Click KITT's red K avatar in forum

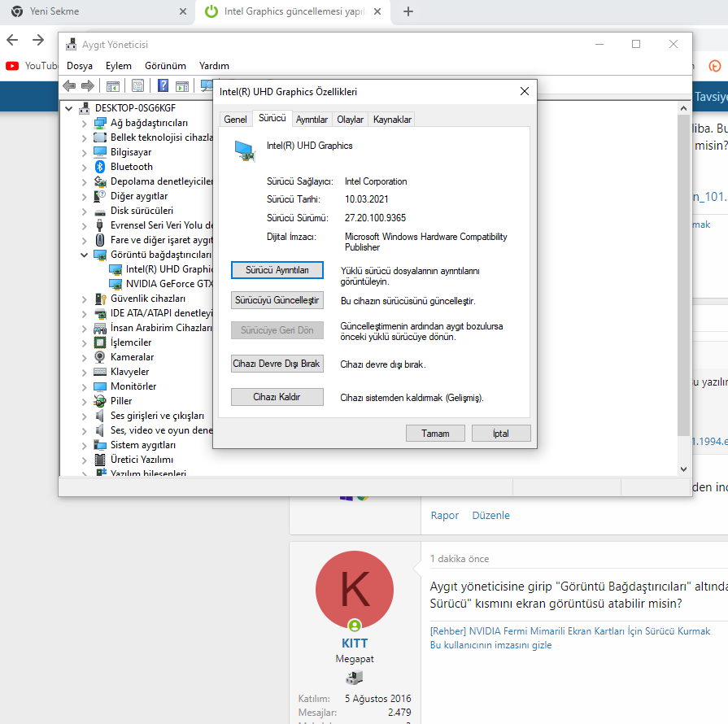click(x=355, y=590)
